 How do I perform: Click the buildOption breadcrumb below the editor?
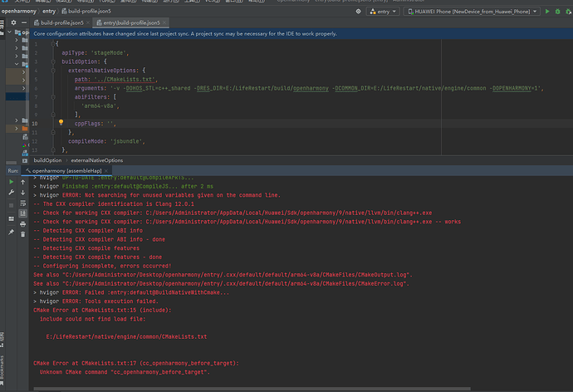pos(47,159)
